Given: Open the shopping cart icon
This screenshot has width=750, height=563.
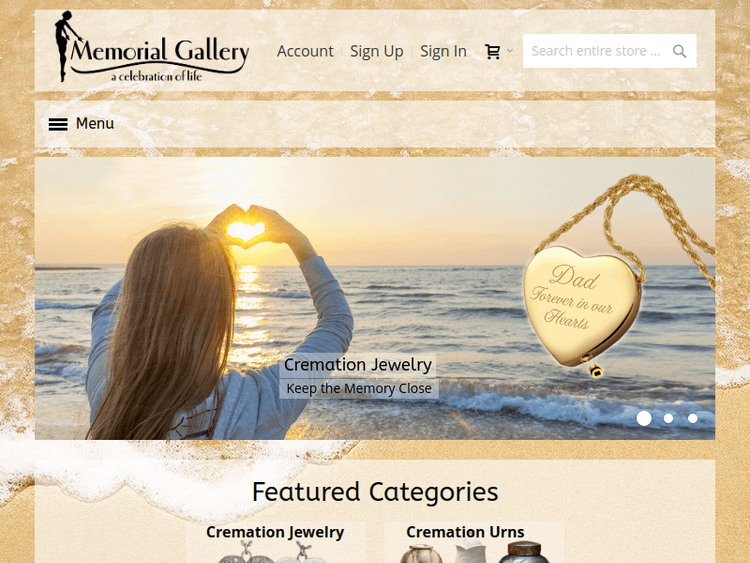Looking at the screenshot, I should tap(493, 51).
